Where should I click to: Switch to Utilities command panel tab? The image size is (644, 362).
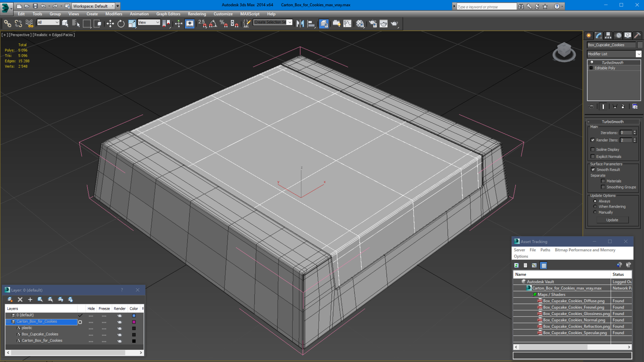[637, 36]
